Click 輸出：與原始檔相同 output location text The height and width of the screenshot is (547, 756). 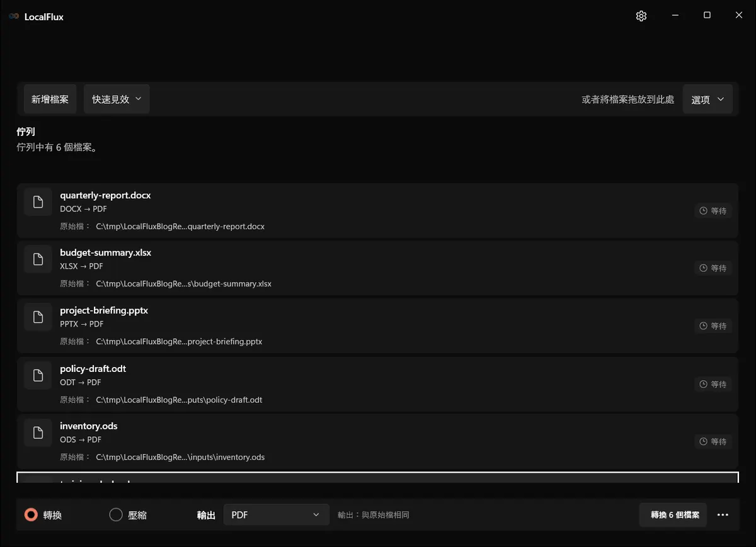374,515
